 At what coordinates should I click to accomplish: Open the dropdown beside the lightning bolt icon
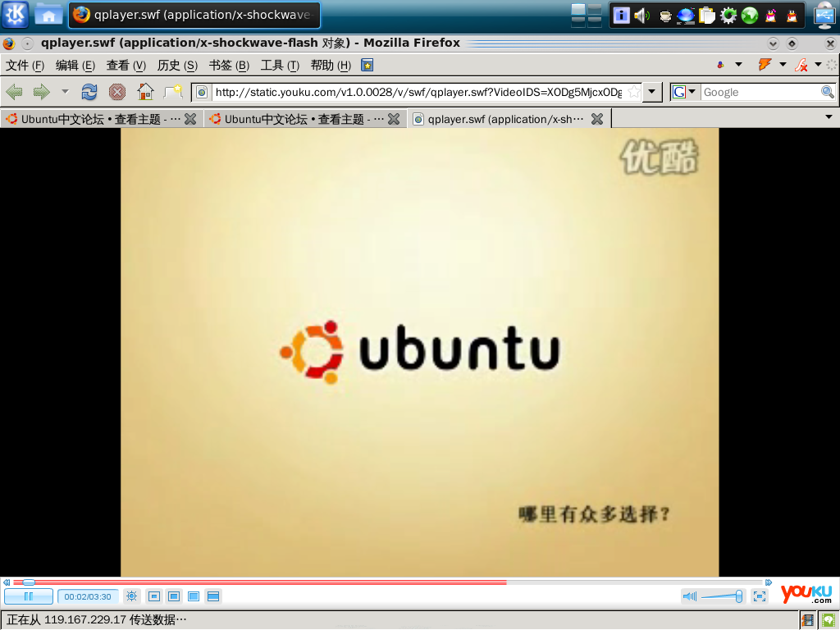[x=783, y=65]
